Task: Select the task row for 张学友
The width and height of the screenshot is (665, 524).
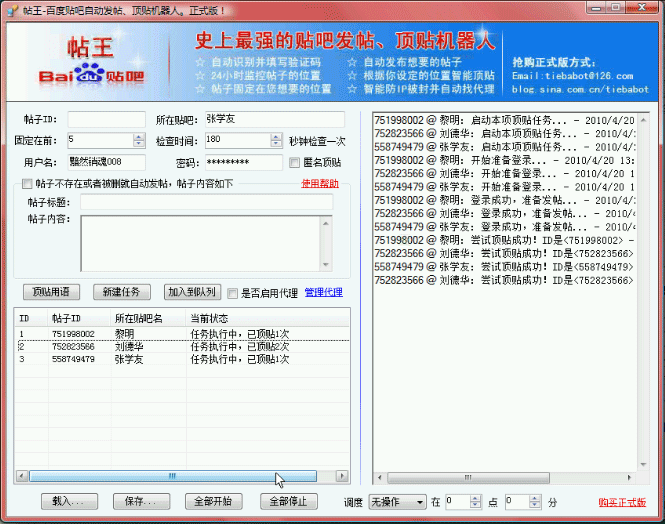Action: tap(182, 360)
